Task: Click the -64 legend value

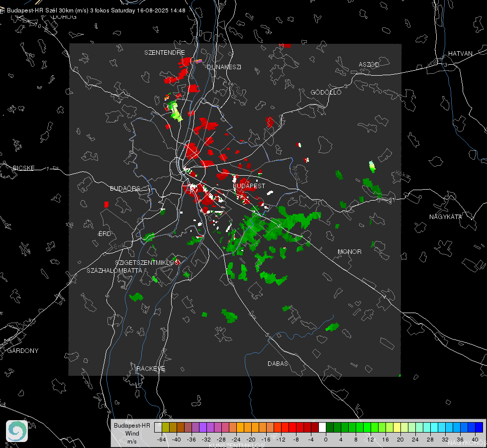Action: (x=161, y=440)
